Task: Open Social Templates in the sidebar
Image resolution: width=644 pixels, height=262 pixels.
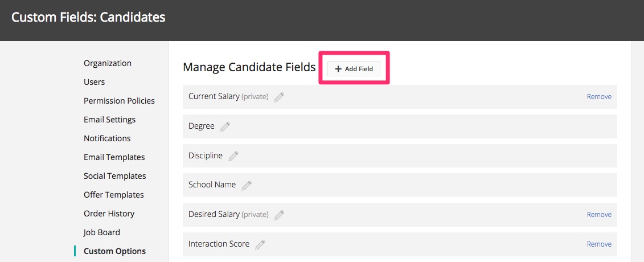Action: (114, 176)
